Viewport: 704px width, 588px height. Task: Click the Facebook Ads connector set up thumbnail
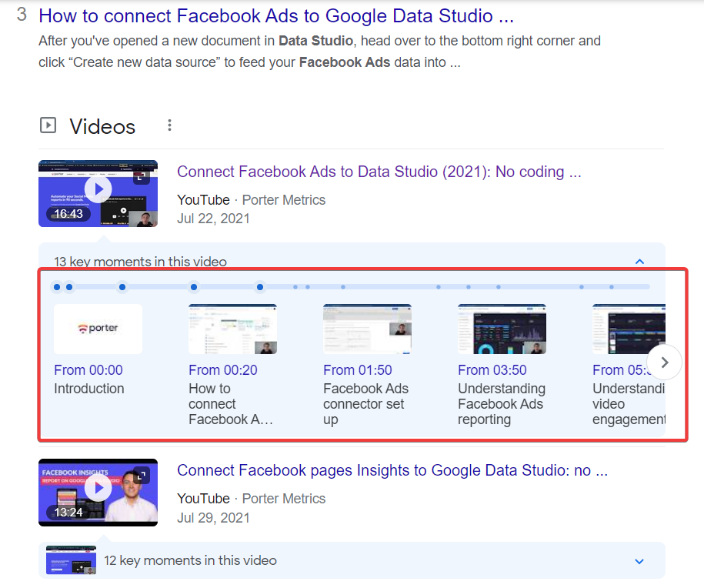(x=367, y=329)
